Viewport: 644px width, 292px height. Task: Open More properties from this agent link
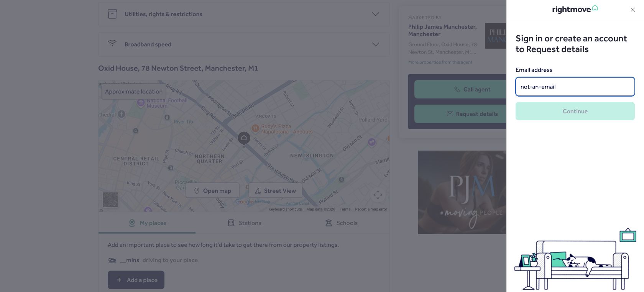pos(440,62)
